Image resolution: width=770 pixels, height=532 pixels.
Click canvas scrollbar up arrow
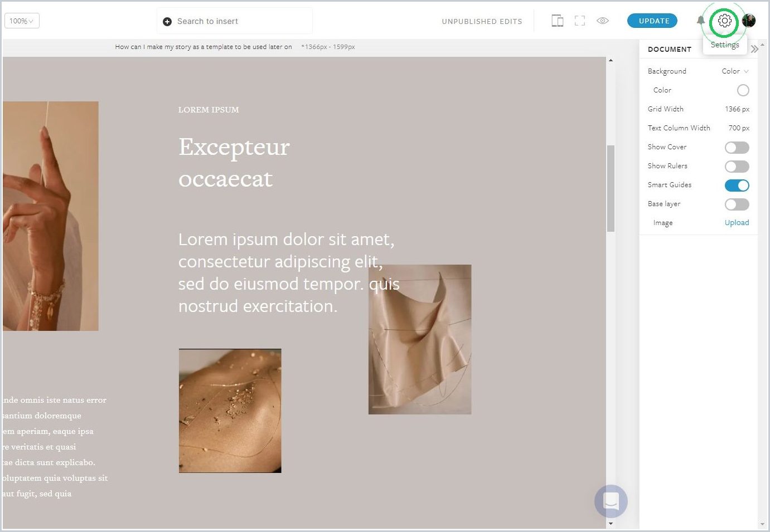pyautogui.click(x=611, y=60)
